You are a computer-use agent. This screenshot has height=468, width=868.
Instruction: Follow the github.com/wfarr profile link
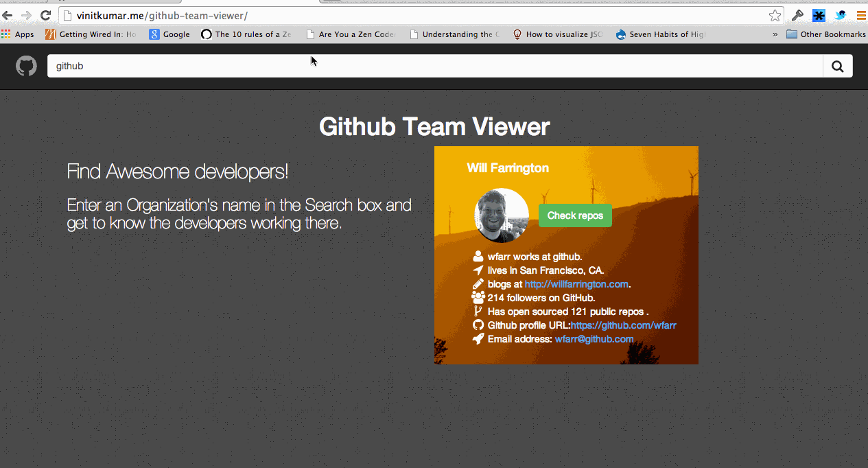pos(623,325)
